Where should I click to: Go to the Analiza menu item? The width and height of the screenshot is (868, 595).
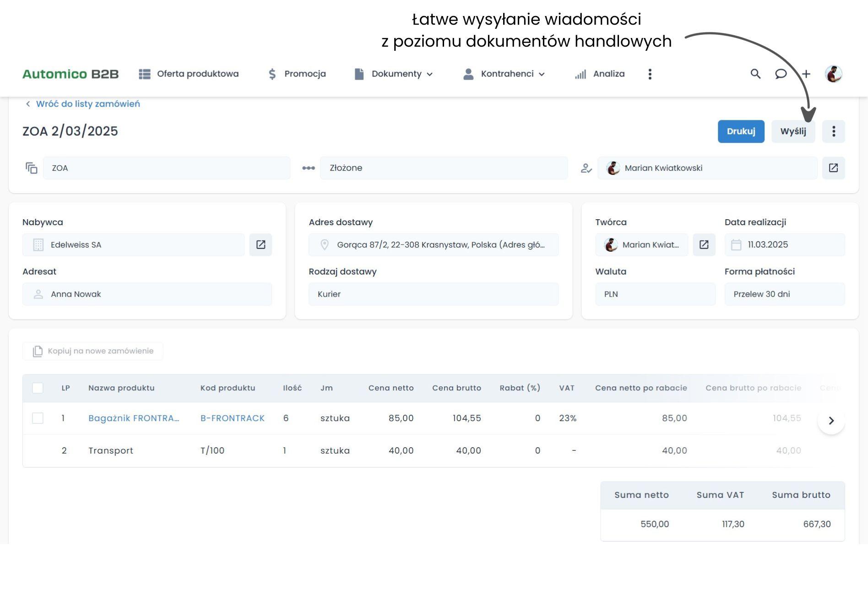pyautogui.click(x=600, y=74)
